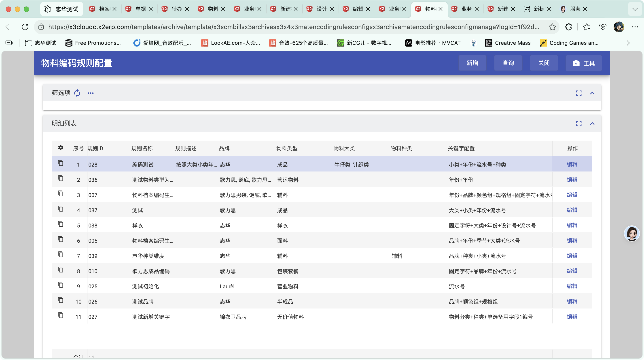Collapse the 筛选项 panel
The width and height of the screenshot is (644, 360).
(592, 93)
